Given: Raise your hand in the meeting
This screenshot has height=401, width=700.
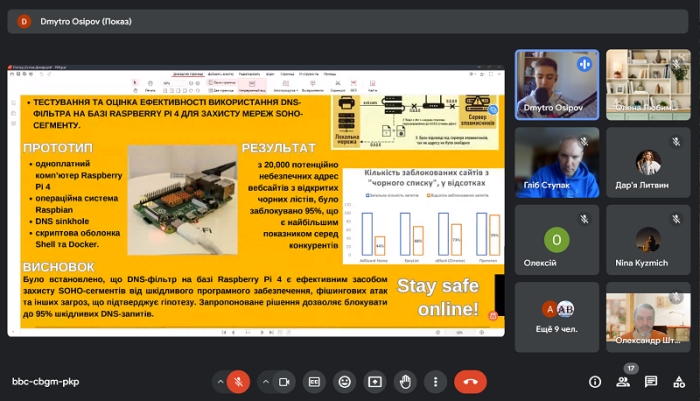Looking at the screenshot, I should click(x=405, y=381).
